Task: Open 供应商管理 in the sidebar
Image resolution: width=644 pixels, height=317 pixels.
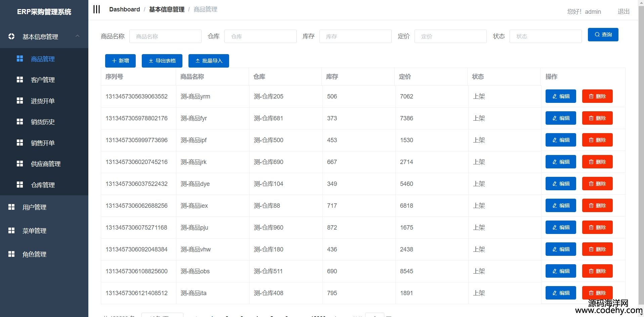Action: (x=46, y=164)
